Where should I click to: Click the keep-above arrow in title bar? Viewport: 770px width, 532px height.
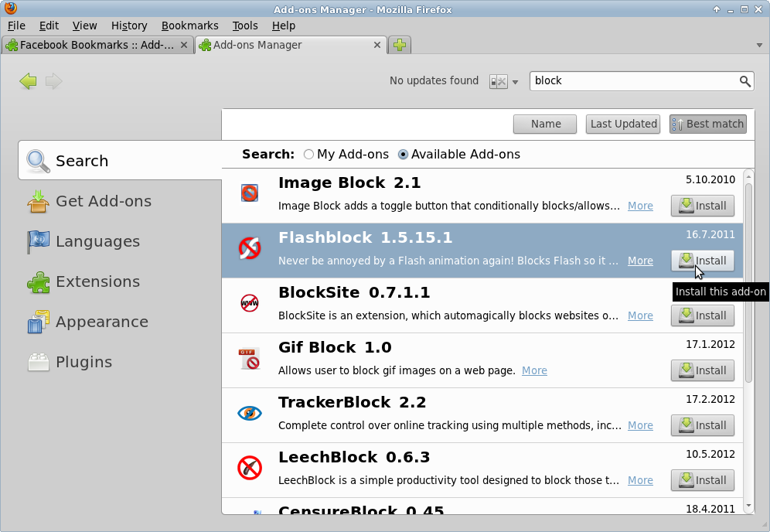tap(717, 9)
